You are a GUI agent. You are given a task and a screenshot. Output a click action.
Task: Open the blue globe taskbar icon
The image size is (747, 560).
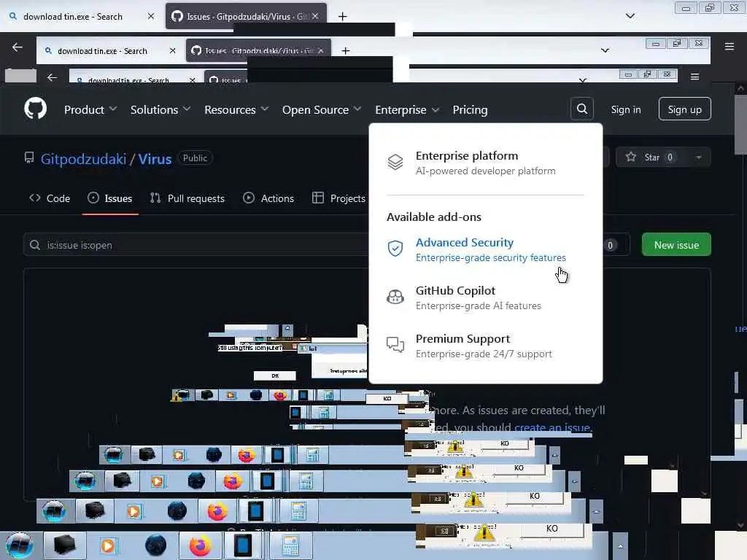(155, 545)
